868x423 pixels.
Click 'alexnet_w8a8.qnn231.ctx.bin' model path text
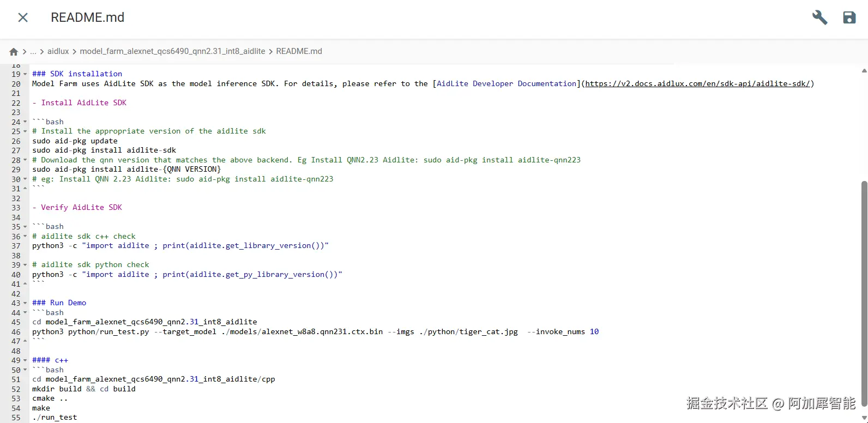click(x=322, y=331)
